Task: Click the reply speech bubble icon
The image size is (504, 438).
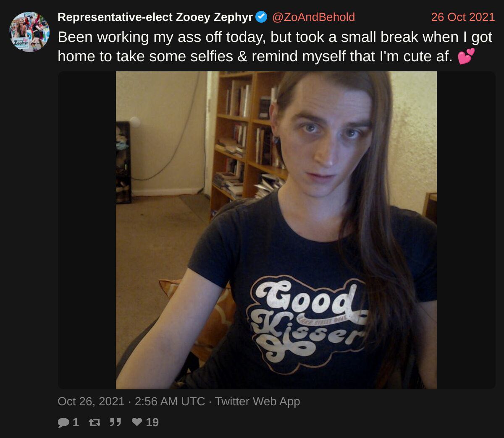Action: tap(63, 422)
